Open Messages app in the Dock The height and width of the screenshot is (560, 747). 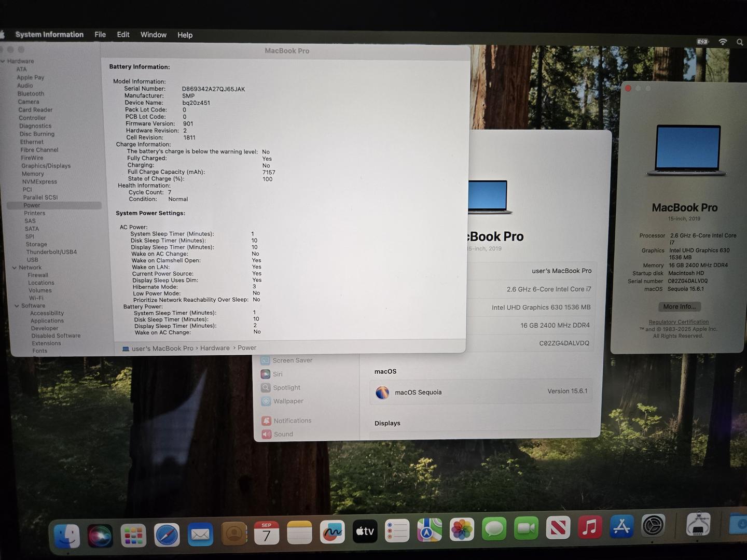tap(494, 529)
